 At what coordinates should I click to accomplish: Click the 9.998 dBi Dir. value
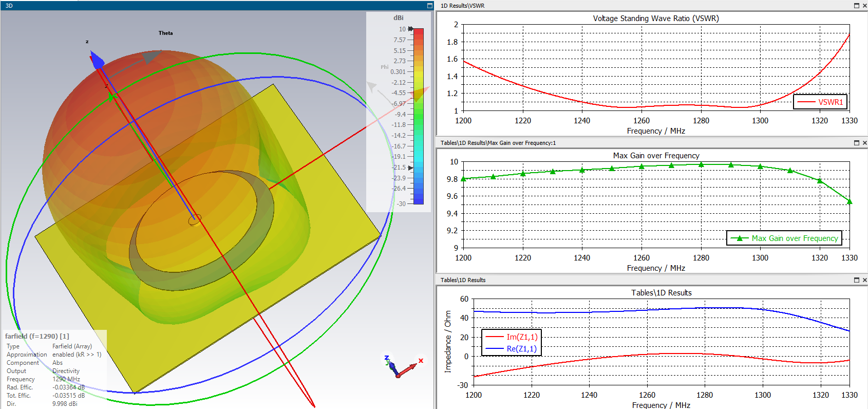click(x=65, y=404)
